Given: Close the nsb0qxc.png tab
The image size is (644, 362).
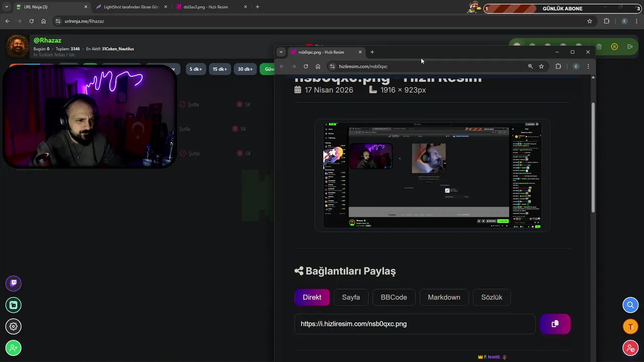Looking at the screenshot, I should (x=360, y=52).
